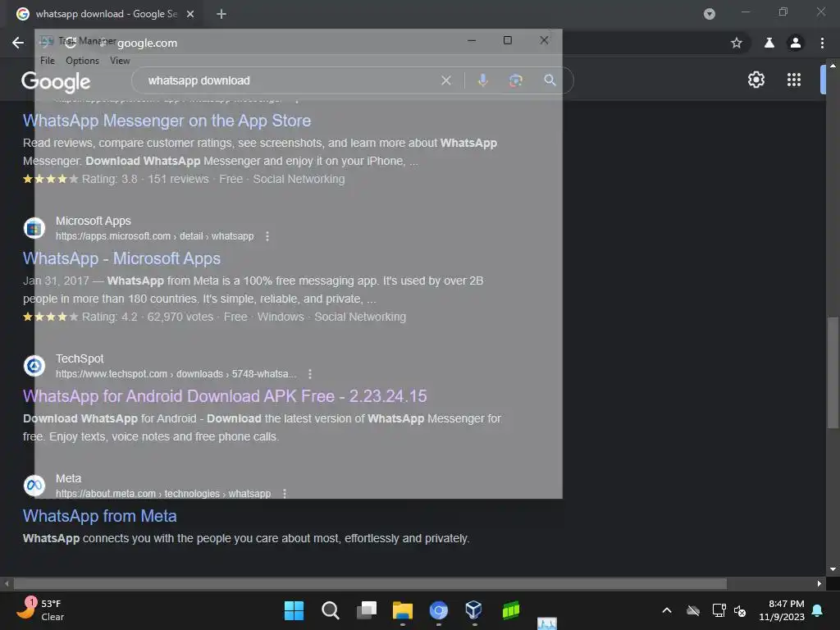Open more options for Meta result

285,493
